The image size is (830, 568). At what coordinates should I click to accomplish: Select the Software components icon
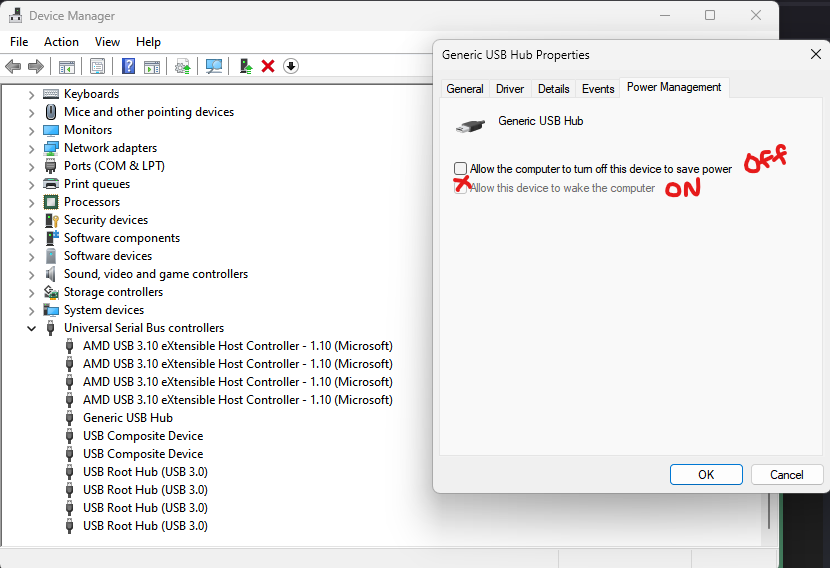tap(51, 238)
